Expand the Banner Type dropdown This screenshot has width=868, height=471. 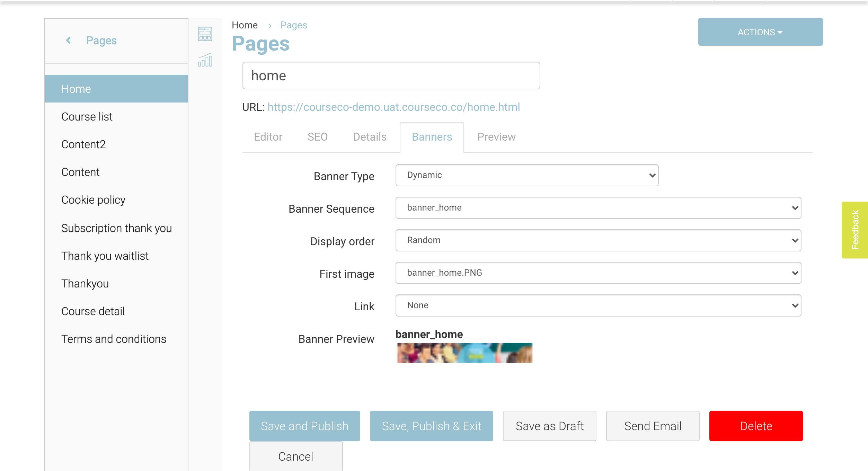(x=526, y=175)
